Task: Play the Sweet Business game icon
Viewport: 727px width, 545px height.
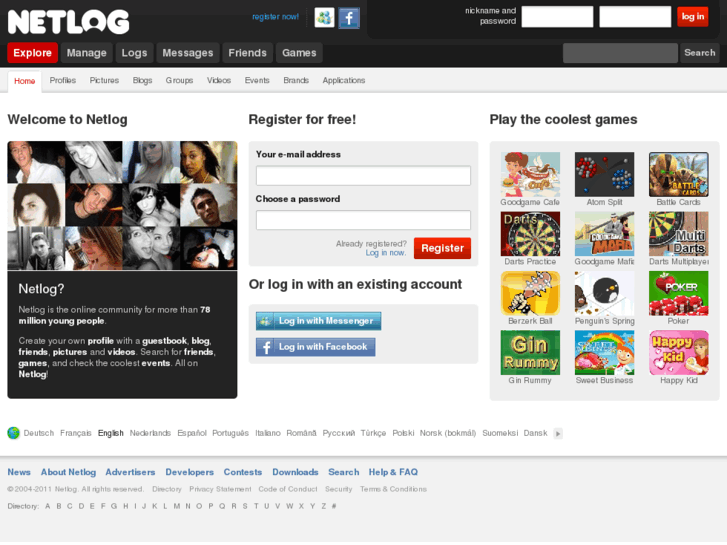Action: point(604,353)
